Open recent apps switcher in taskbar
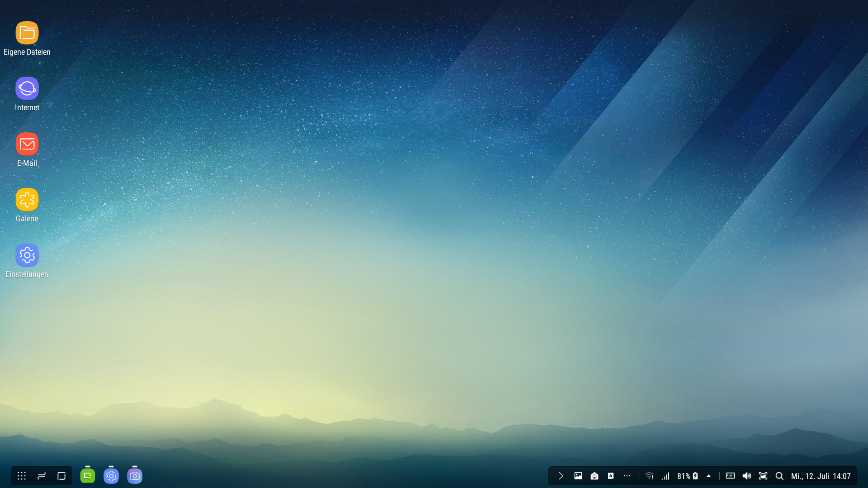 point(42,476)
